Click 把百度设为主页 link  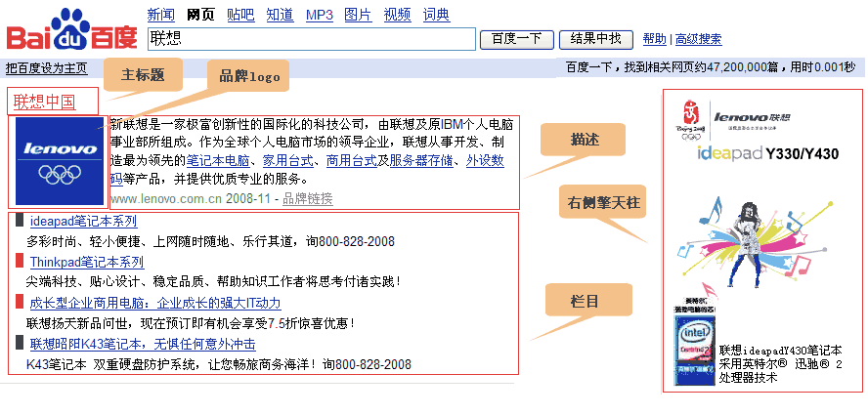pyautogui.click(x=47, y=68)
